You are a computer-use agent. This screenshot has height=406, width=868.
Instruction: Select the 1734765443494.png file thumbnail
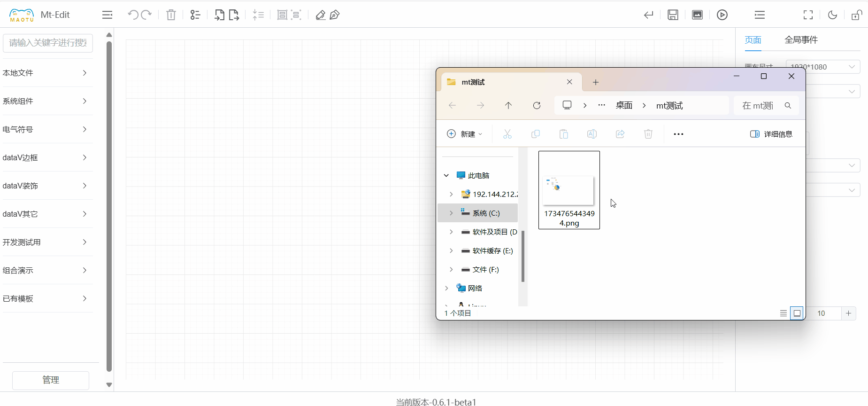(569, 190)
